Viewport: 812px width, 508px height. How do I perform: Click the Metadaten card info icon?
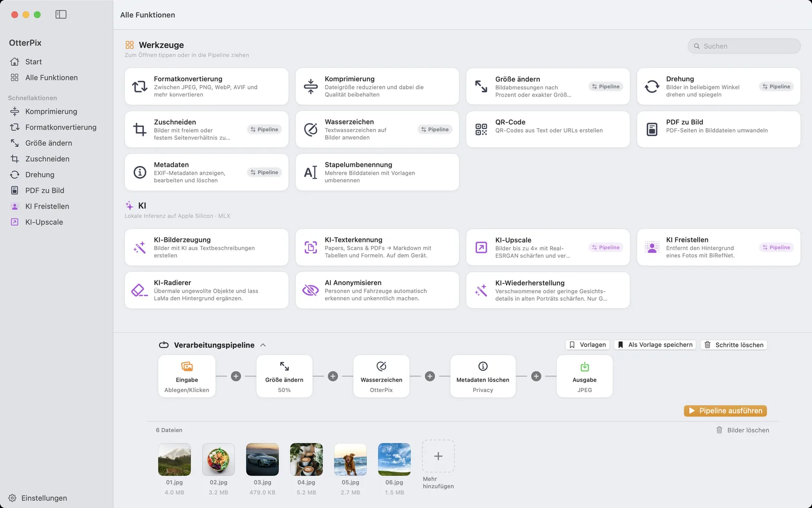tap(140, 172)
